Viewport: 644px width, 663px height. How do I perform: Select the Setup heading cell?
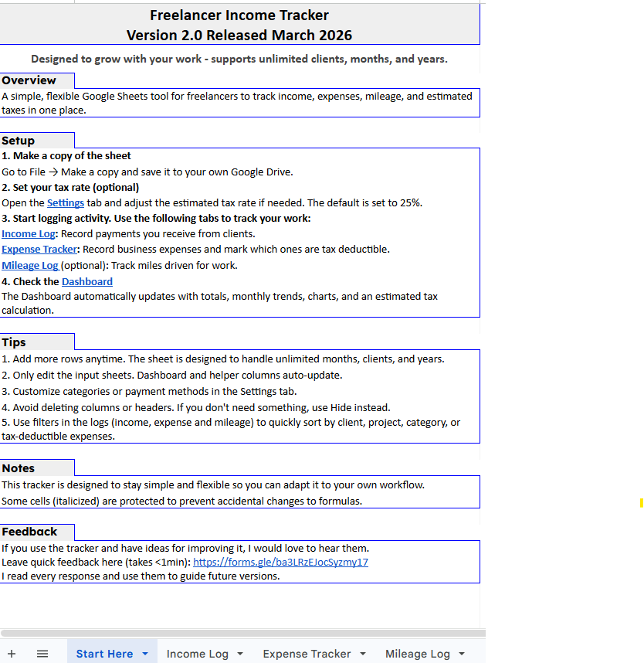[x=37, y=141]
